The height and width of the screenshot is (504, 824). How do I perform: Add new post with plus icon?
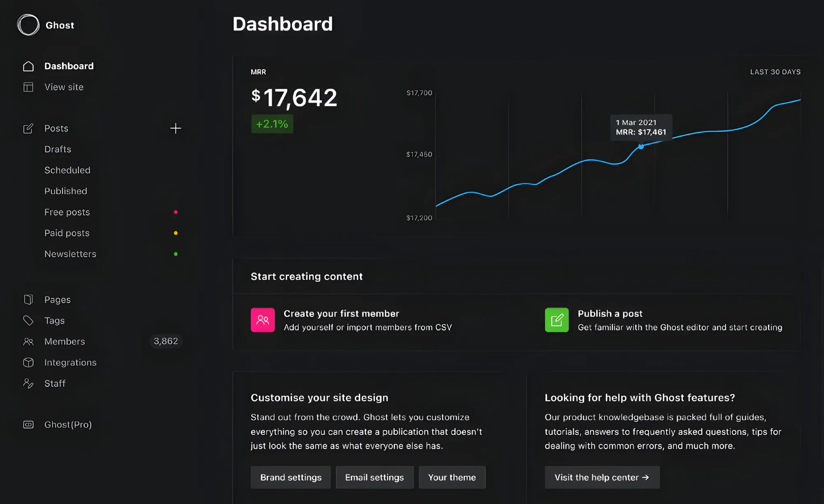176,128
